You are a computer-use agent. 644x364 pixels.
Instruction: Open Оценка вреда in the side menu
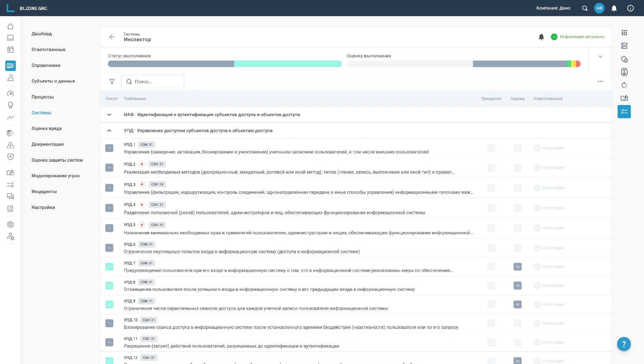[x=46, y=129]
